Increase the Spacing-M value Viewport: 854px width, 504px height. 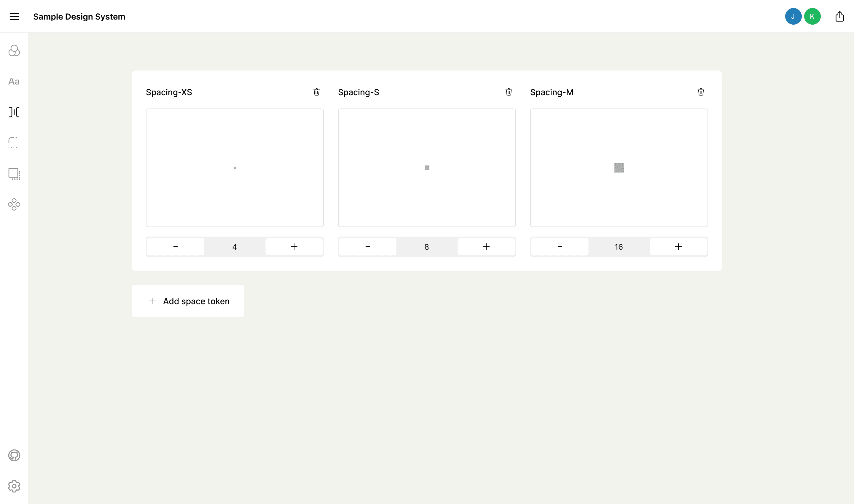pyautogui.click(x=678, y=247)
